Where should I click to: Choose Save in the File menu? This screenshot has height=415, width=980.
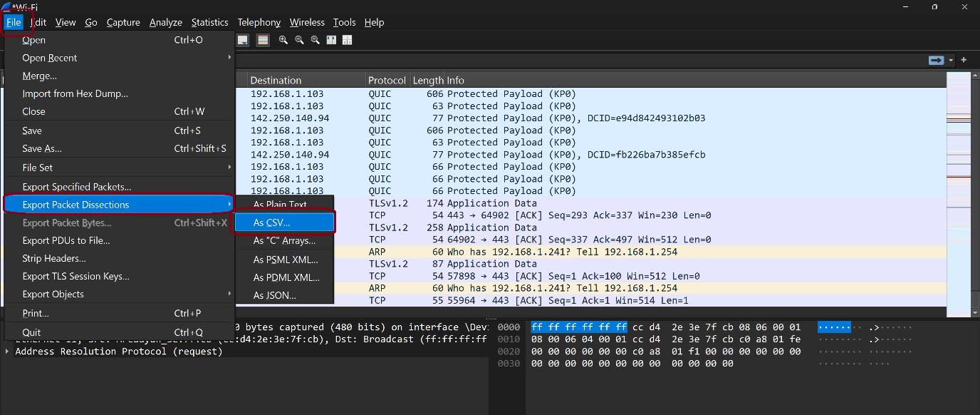tap(120, 130)
